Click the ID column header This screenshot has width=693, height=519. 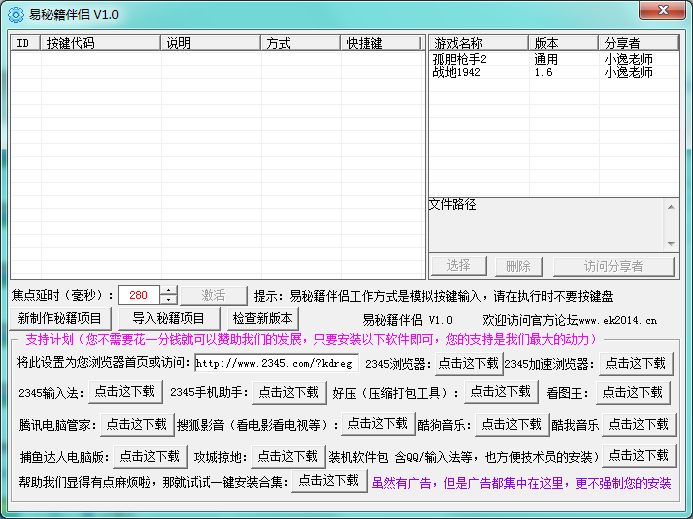(x=25, y=43)
